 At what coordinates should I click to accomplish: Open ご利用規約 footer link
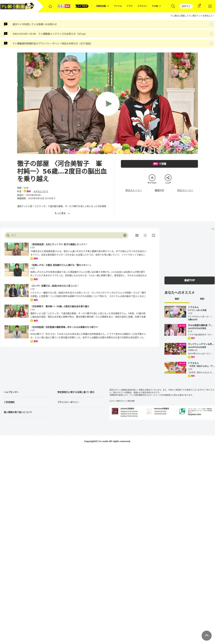point(9,402)
